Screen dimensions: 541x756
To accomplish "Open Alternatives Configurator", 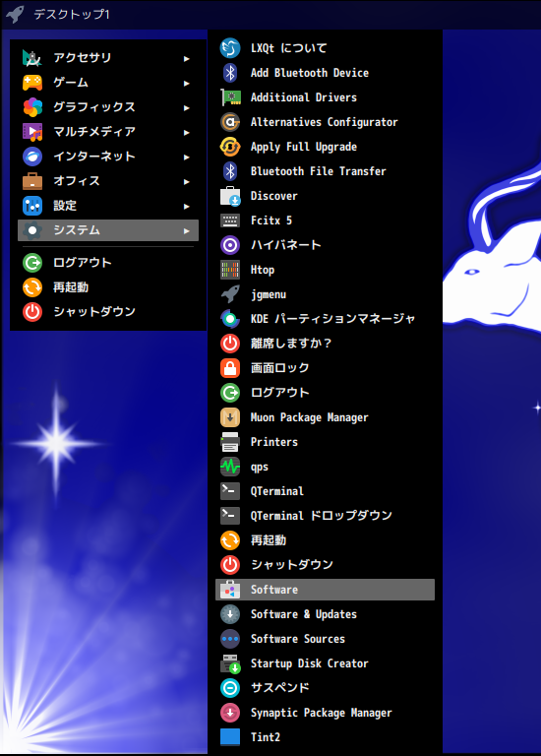I will point(325,122).
